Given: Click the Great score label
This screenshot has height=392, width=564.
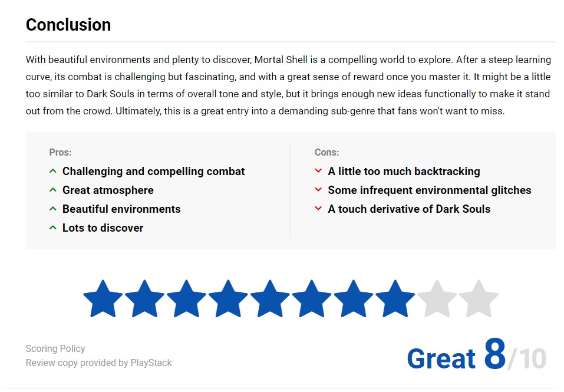Looking at the screenshot, I should click(441, 358).
